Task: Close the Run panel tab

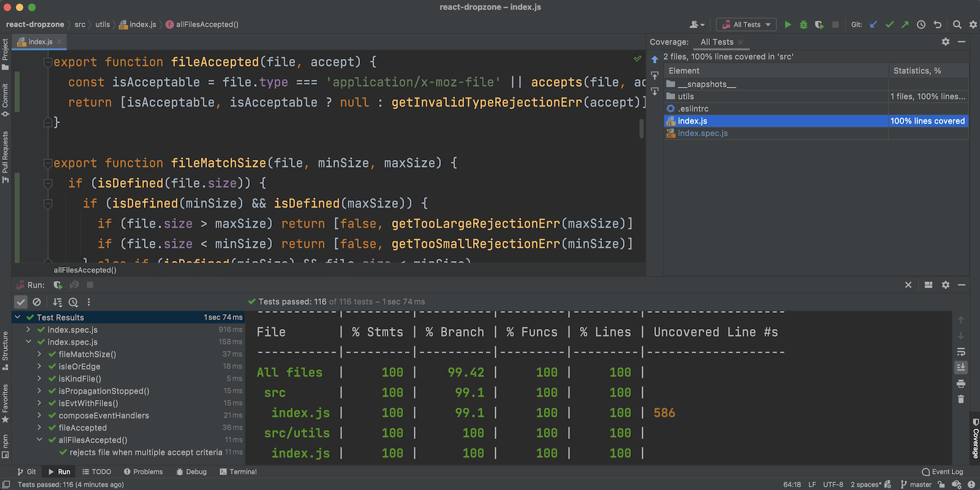Action: coord(908,285)
